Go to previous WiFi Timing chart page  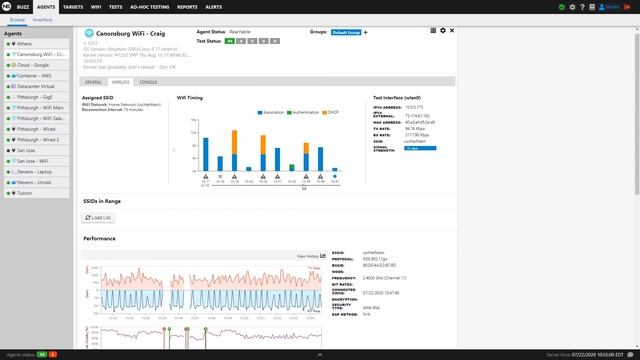pos(173,150)
